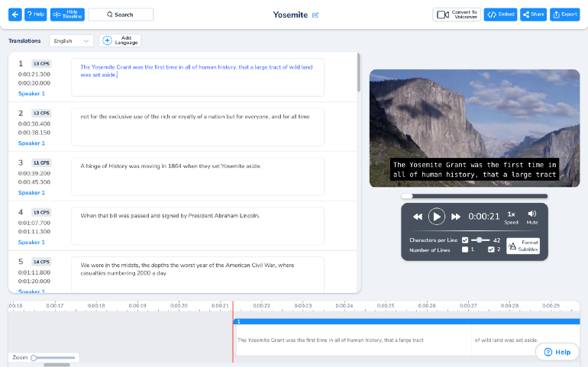Select Speaker 1 for subtitle 2
588x367 pixels.
(x=31, y=143)
